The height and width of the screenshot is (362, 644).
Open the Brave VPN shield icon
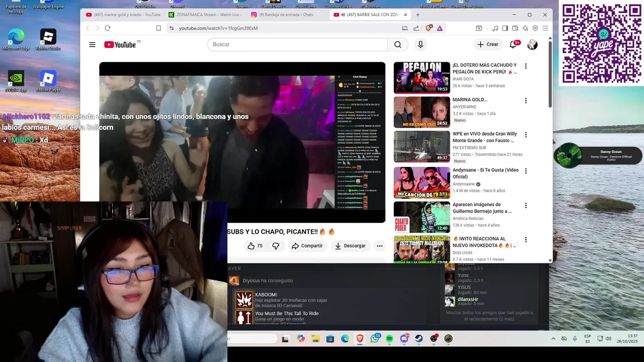[x=535, y=28]
